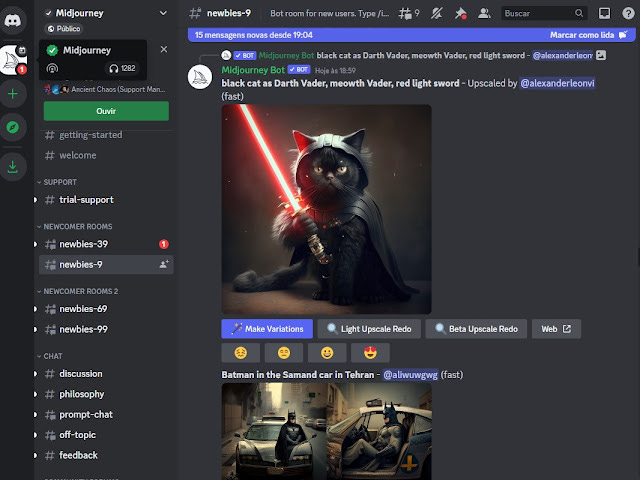Explore discoverable servers compass icon
The height and width of the screenshot is (480, 640).
coord(13,127)
